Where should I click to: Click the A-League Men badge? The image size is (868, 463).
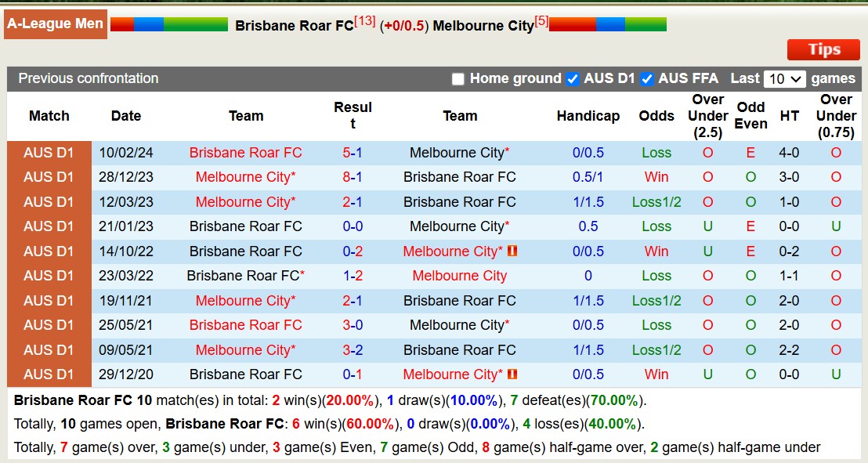coord(55,24)
